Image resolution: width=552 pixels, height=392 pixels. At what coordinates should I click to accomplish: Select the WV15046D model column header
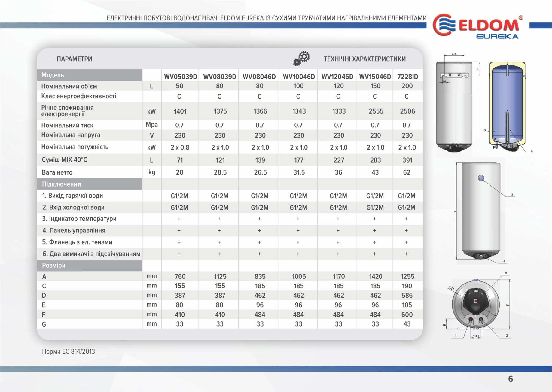tap(375, 77)
